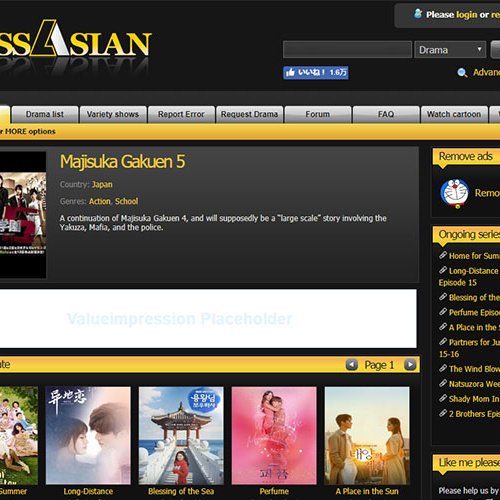Open the Long-Distance drama poster
The height and width of the screenshot is (500, 500).
pyautogui.click(x=88, y=436)
